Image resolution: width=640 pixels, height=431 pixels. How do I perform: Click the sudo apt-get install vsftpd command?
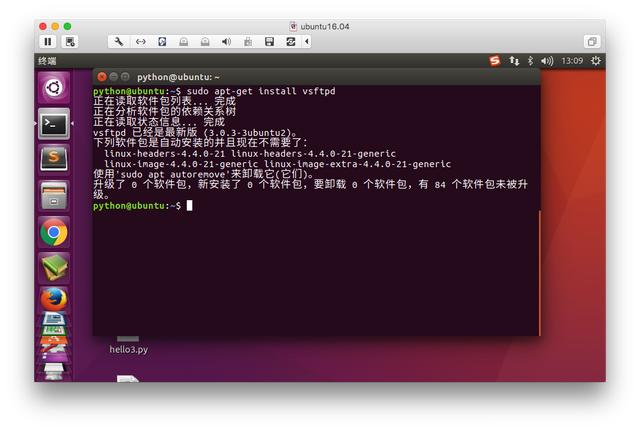[x=261, y=91]
